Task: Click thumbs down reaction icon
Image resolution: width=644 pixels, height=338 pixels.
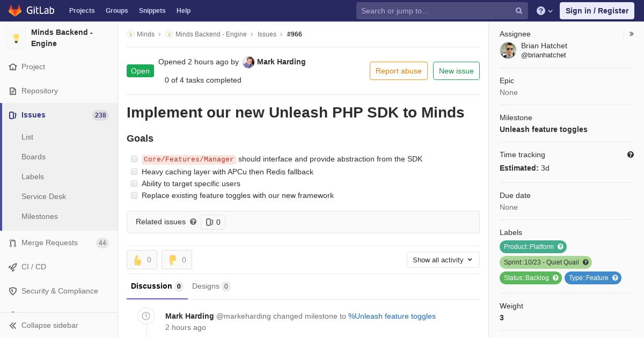Action: (173, 260)
